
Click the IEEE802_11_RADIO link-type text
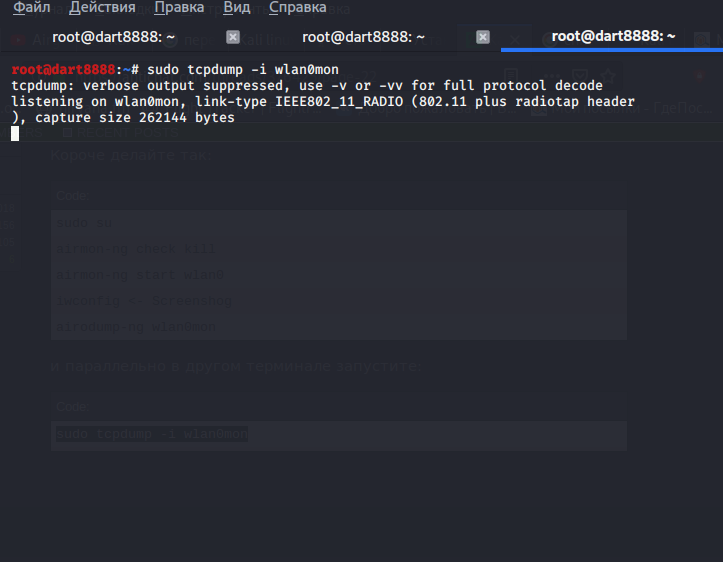click(x=334, y=102)
